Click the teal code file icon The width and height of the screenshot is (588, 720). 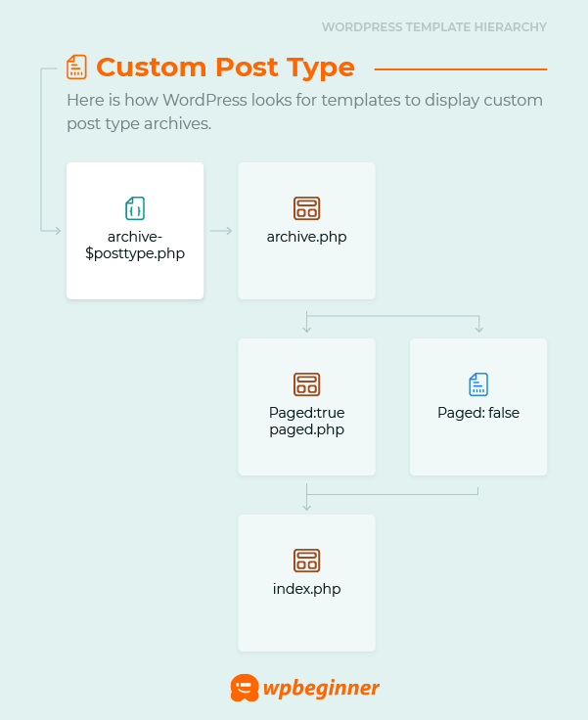tap(135, 208)
